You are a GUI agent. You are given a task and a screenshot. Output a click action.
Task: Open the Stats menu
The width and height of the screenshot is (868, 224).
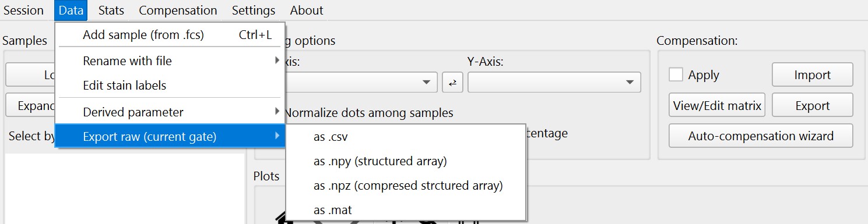click(111, 10)
